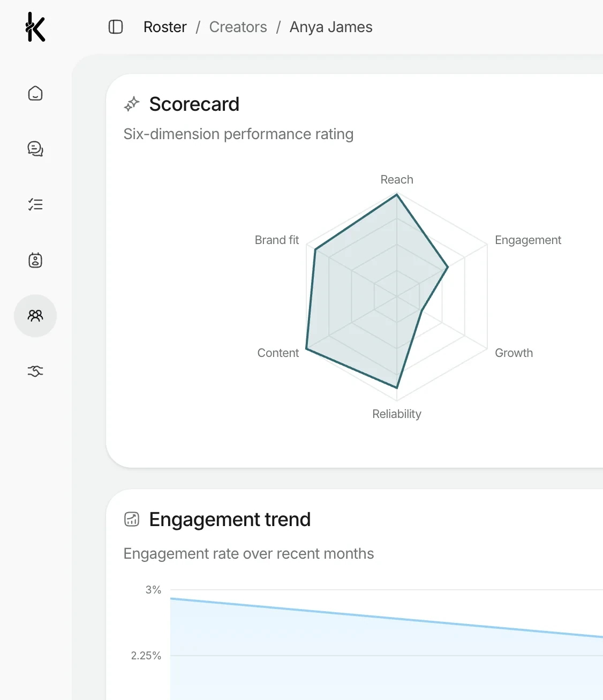Click 'Engagement rate over recent months' text
Screen dimensions: 603x700
[248, 553]
